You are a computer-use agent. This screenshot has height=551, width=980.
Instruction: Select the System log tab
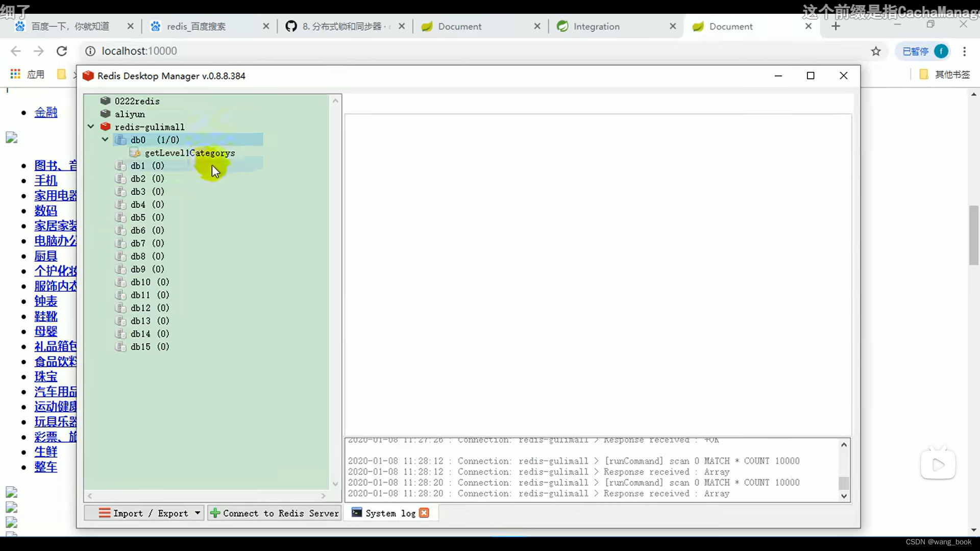[390, 513]
